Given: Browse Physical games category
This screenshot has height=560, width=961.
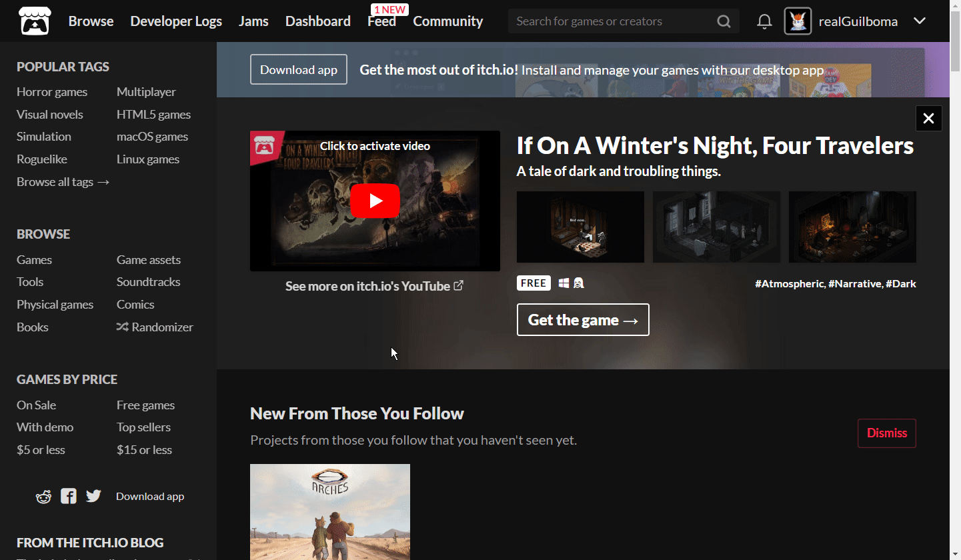Looking at the screenshot, I should point(55,305).
